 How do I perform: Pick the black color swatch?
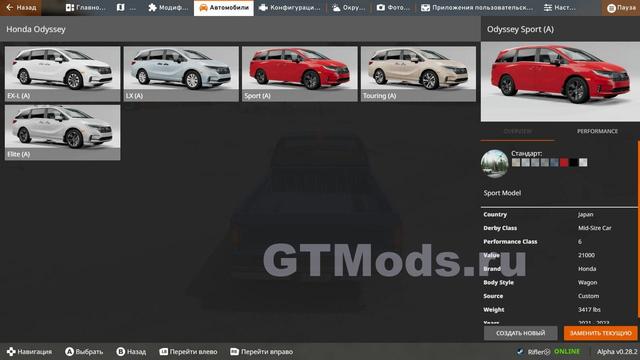573,162
